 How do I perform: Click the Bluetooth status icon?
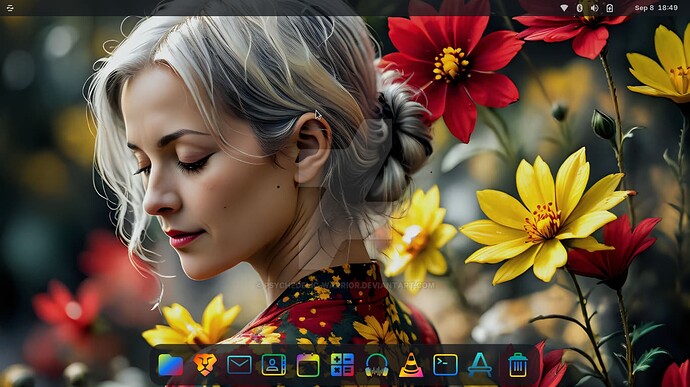(x=580, y=8)
